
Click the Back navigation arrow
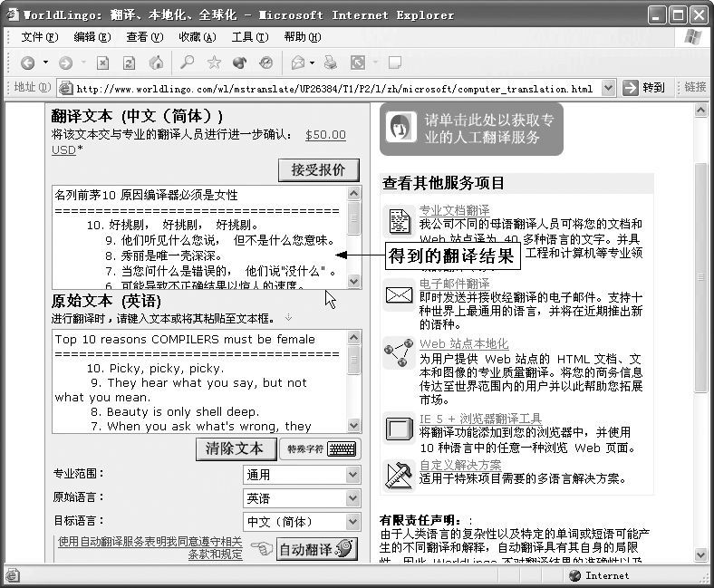point(28,63)
